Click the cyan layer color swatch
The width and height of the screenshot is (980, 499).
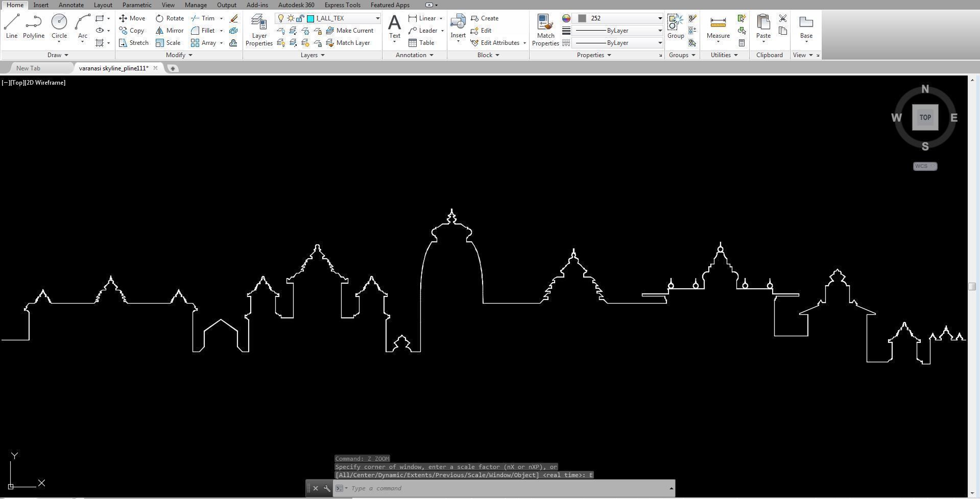click(310, 18)
